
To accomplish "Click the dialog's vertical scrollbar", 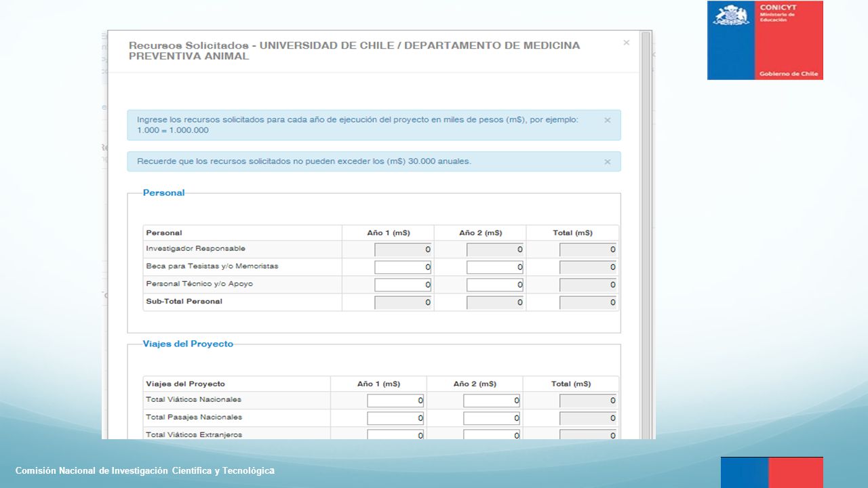I will (x=646, y=235).
